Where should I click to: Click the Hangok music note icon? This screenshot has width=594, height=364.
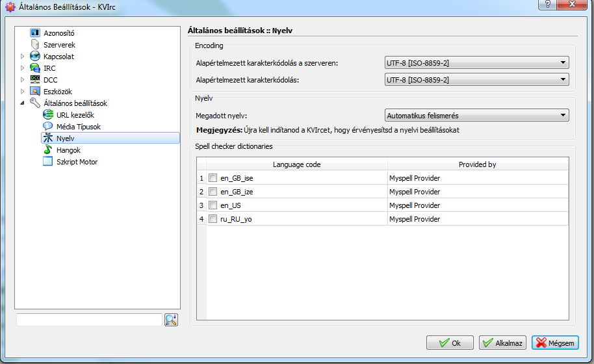(48, 150)
